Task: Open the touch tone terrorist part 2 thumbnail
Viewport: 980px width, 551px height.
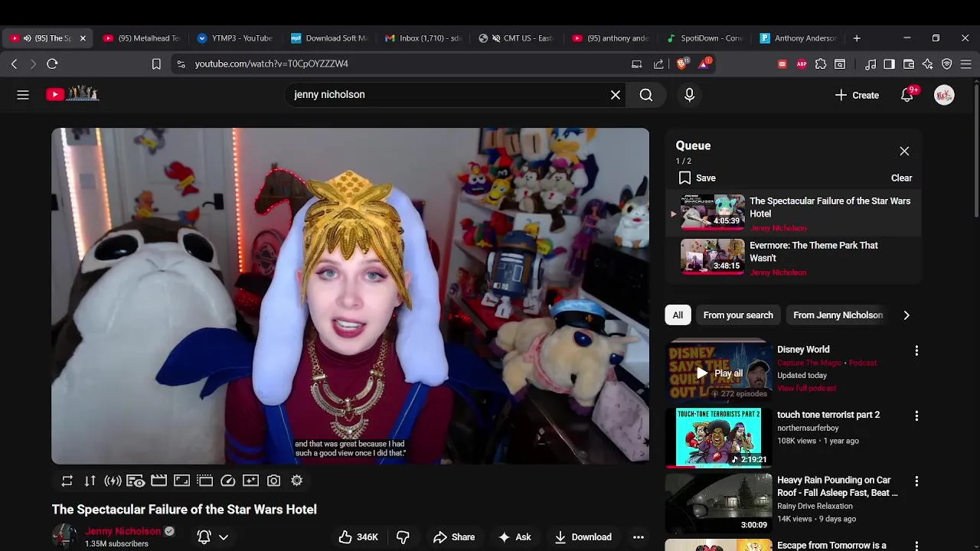Action: (x=718, y=438)
